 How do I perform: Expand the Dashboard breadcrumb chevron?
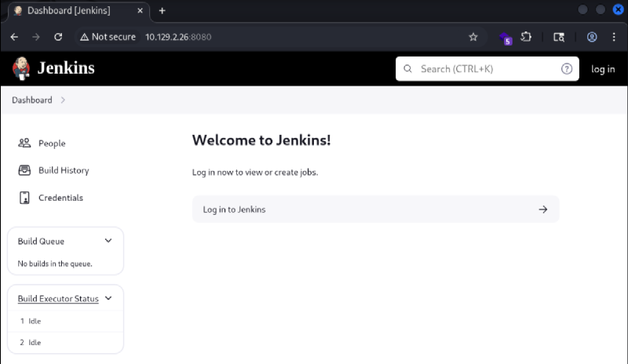pyautogui.click(x=63, y=100)
